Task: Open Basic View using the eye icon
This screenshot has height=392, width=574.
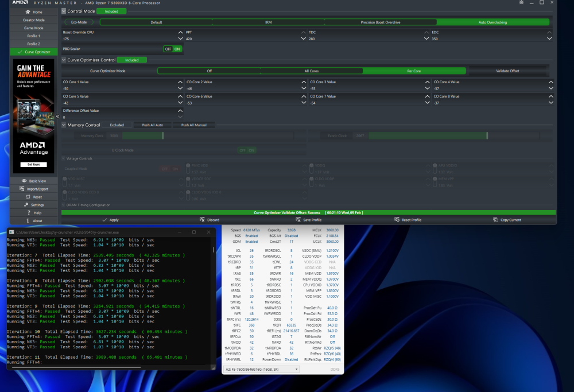Action: (x=24, y=181)
